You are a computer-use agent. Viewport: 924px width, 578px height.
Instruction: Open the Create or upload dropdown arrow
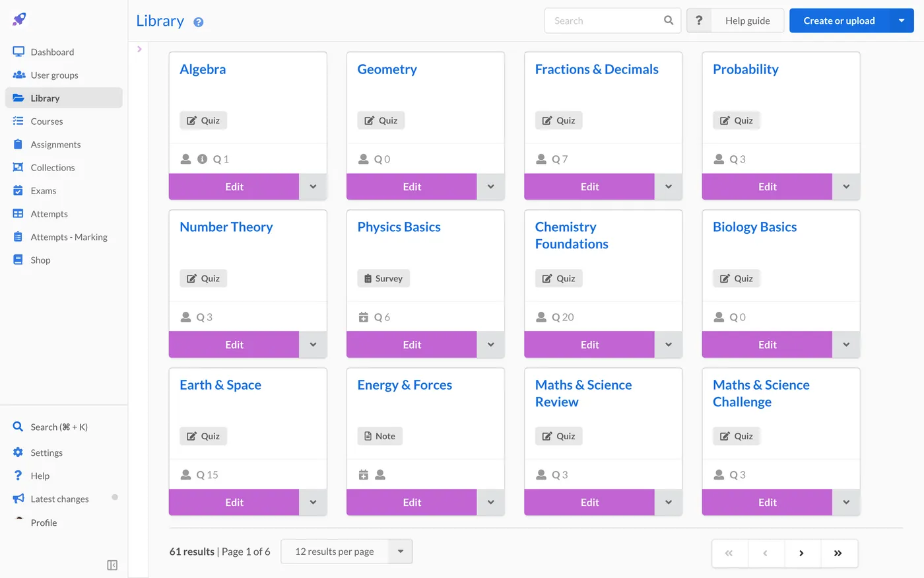click(902, 20)
